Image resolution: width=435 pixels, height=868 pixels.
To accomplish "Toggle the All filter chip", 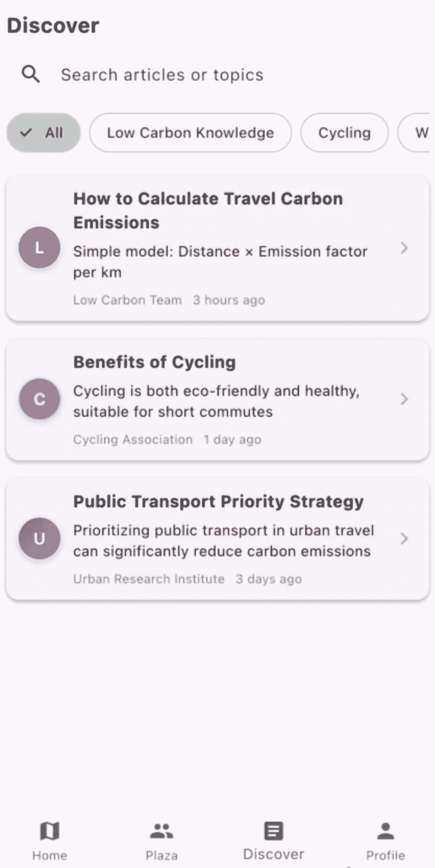I will pyautogui.click(x=44, y=133).
